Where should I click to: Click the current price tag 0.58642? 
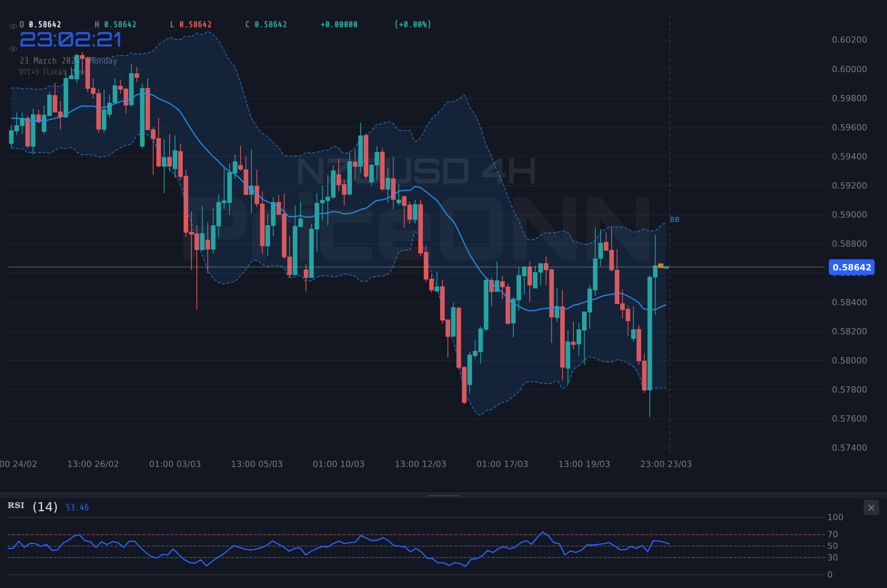click(851, 267)
